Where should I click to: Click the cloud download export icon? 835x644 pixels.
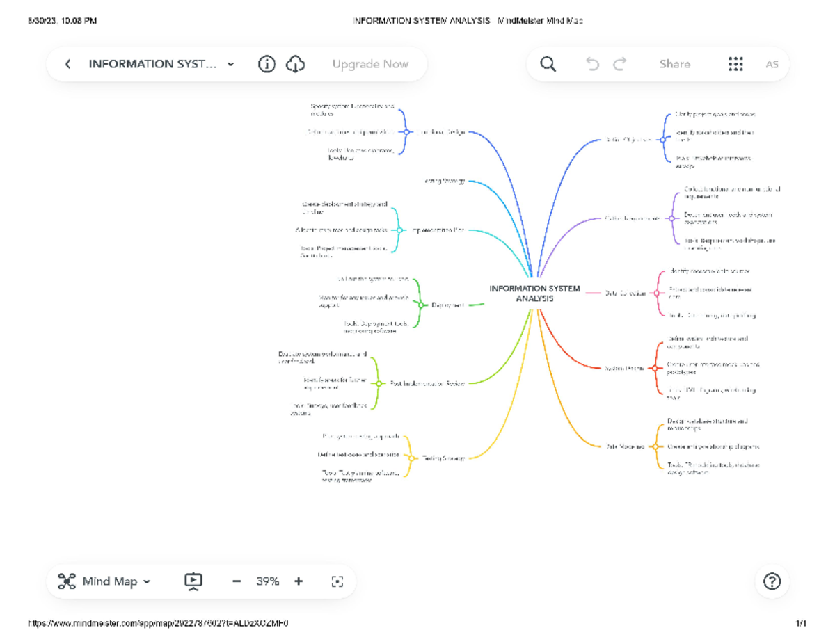click(x=296, y=64)
